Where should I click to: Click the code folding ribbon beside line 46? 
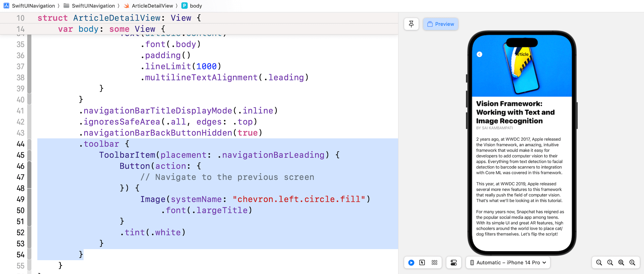(29, 166)
